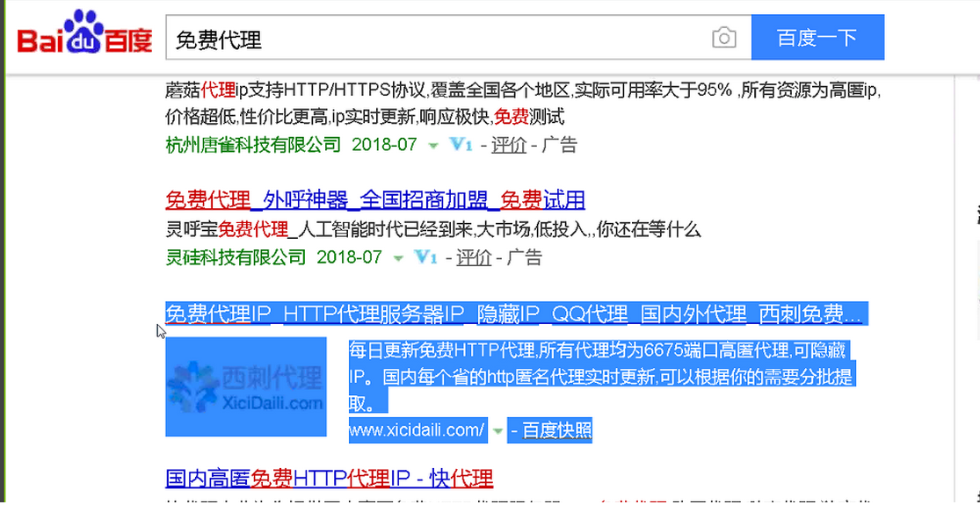Click the 蘑菇代理ip支持HTTP/HTTPS协议 description text
This screenshot has height=519, width=980.
[523, 104]
